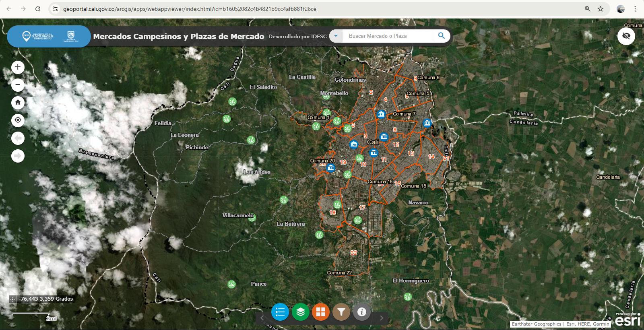Toggle the overview map eye button
The width and height of the screenshot is (644, 330).
click(x=626, y=36)
